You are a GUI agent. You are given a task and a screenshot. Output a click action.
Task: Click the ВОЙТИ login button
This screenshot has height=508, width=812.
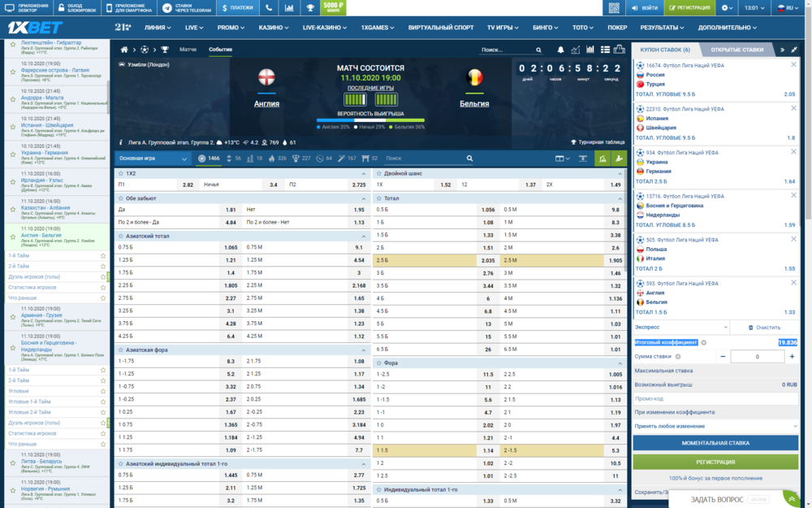(644, 8)
